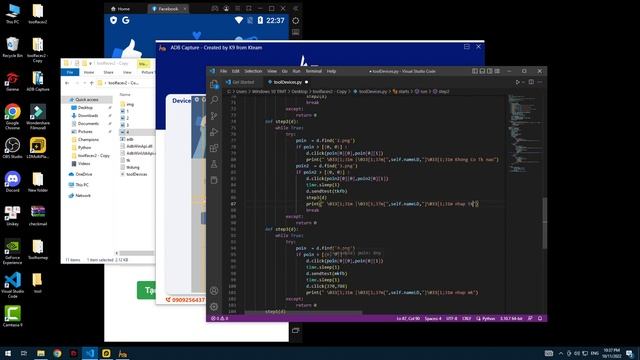Select Downloads in File Explorer sidebar

[x=88, y=116]
